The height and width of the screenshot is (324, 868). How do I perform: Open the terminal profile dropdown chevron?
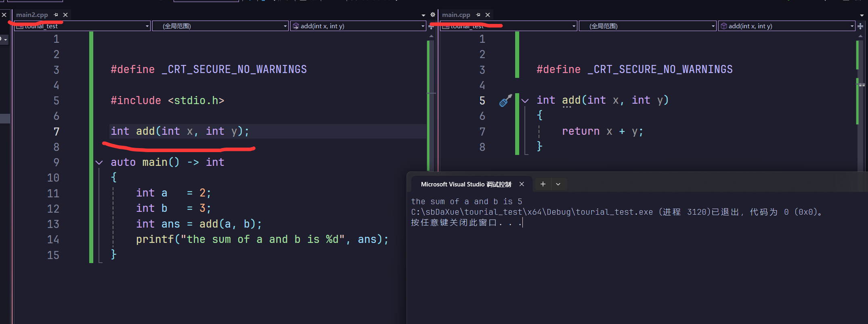[x=558, y=184]
